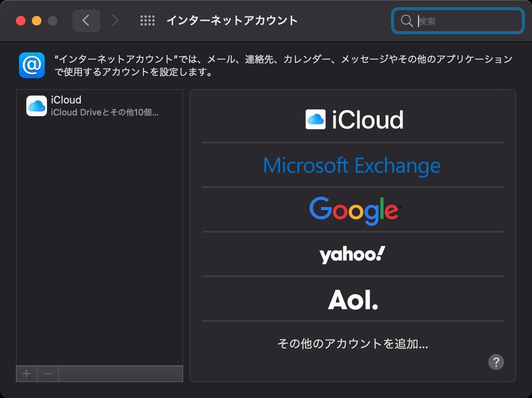Select the iCloud account in the sidebar
The width and height of the screenshot is (532, 398).
[x=99, y=106]
